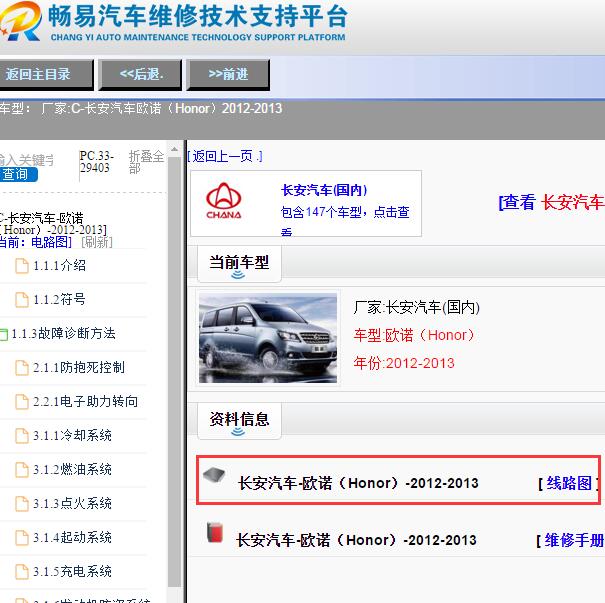Click the 查询 search button

tap(18, 174)
